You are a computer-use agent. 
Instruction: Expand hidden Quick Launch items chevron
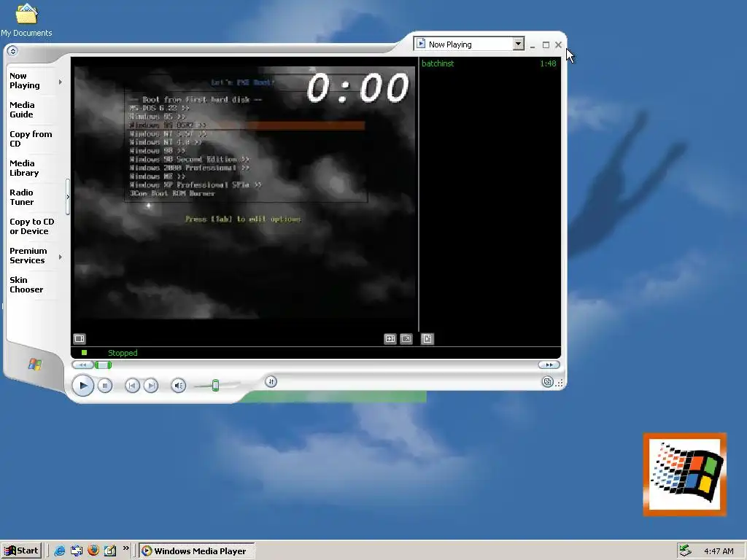tap(125, 548)
